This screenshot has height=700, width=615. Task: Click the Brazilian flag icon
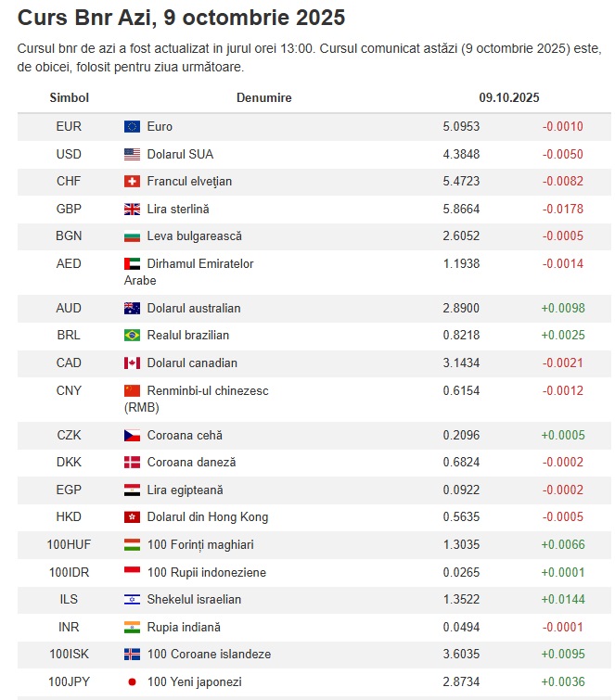132,336
